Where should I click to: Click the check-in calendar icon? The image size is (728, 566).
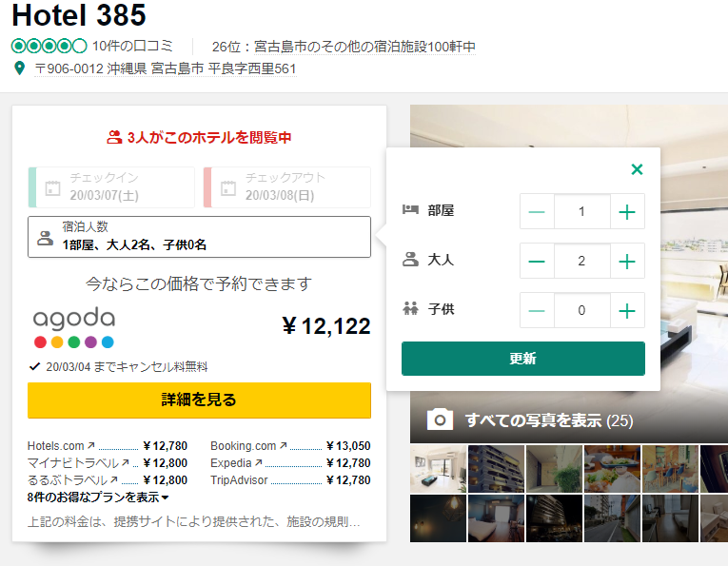(x=52, y=188)
